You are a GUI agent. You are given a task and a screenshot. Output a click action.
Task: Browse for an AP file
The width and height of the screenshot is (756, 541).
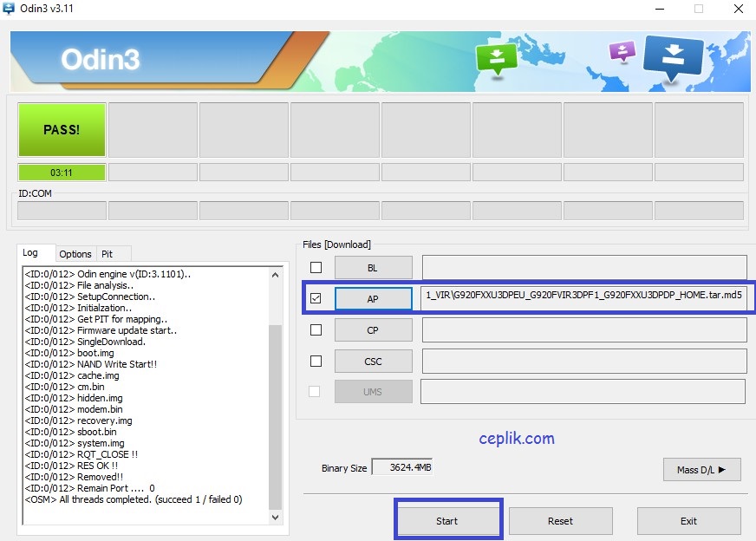[x=373, y=299]
